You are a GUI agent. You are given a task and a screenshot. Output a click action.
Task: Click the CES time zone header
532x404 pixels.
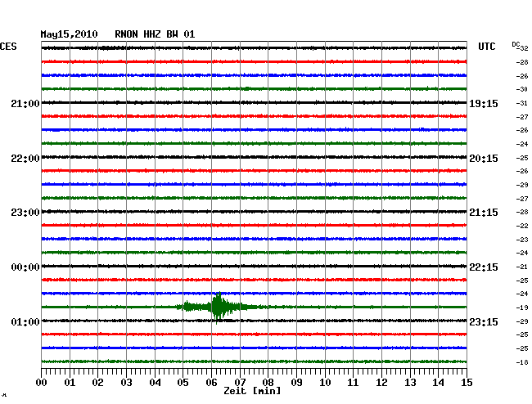[8, 47]
